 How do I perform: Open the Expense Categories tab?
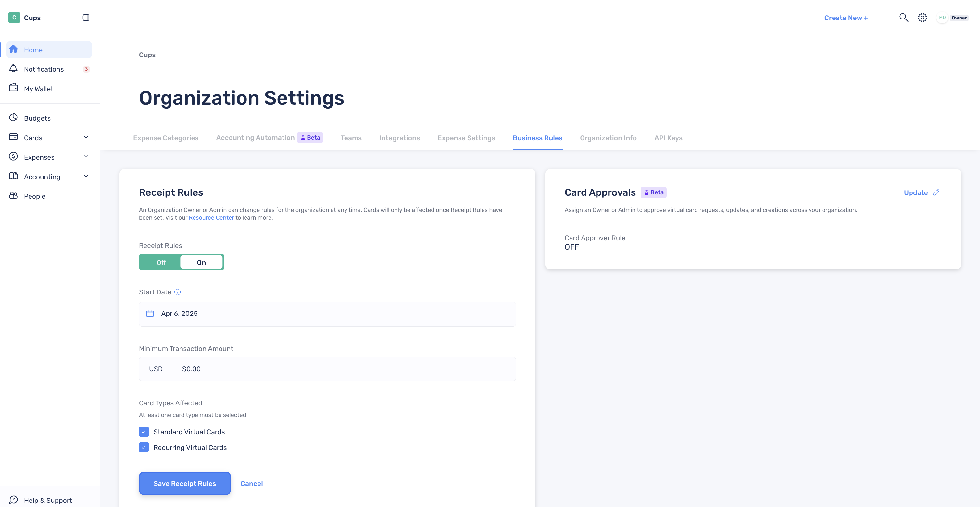pyautogui.click(x=166, y=138)
